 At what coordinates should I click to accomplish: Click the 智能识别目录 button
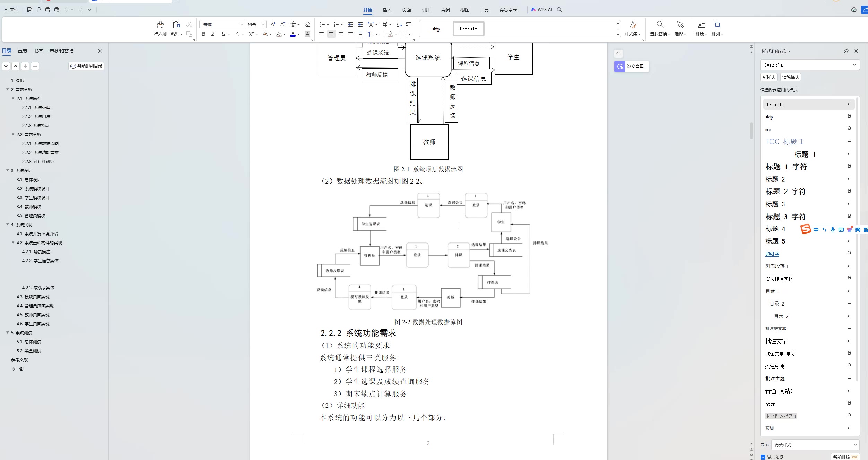click(86, 66)
